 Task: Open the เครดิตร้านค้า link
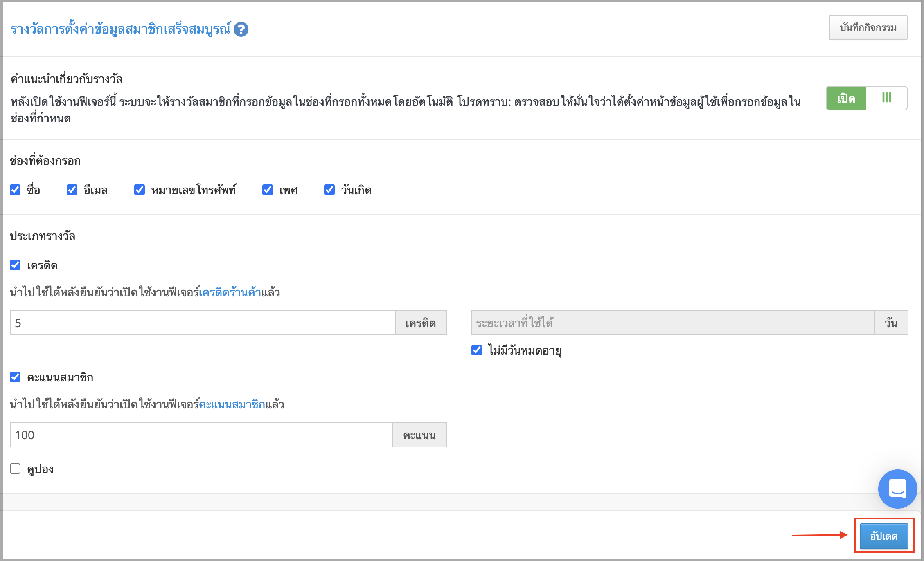(230, 292)
